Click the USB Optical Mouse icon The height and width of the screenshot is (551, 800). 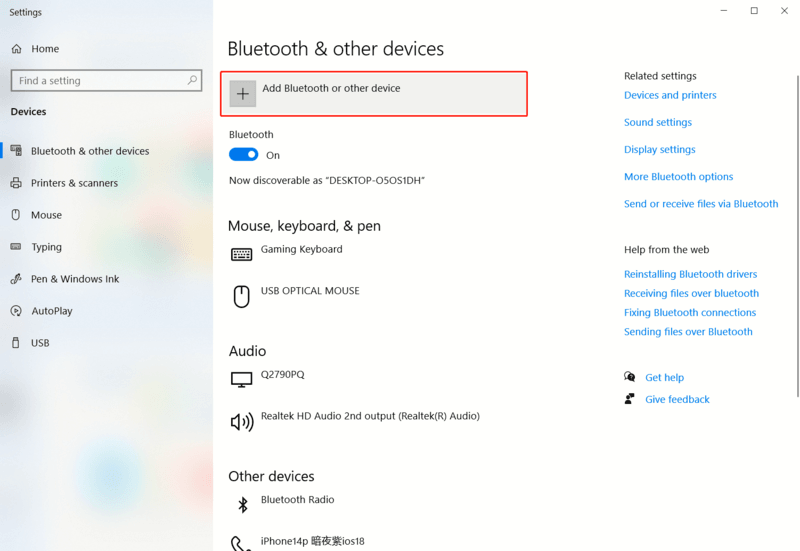click(x=241, y=296)
